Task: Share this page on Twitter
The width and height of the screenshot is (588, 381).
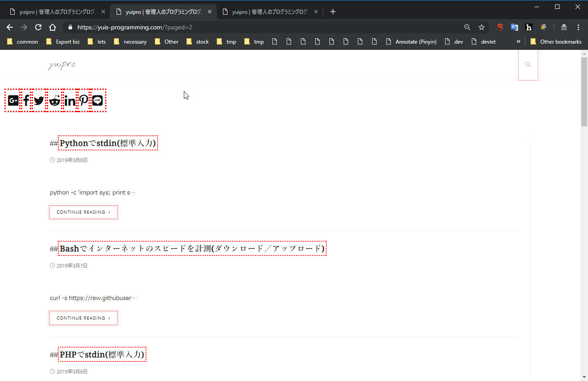Action: point(39,101)
